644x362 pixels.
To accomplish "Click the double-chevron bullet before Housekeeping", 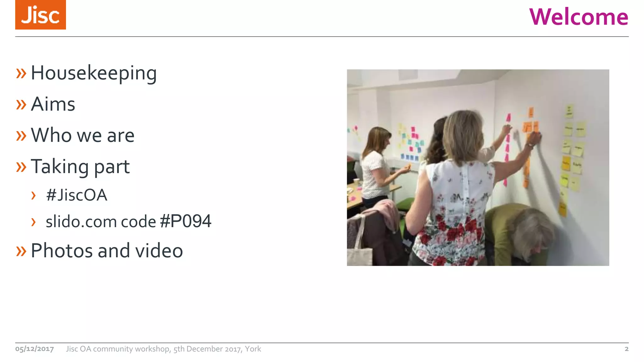I will (x=21, y=74).
